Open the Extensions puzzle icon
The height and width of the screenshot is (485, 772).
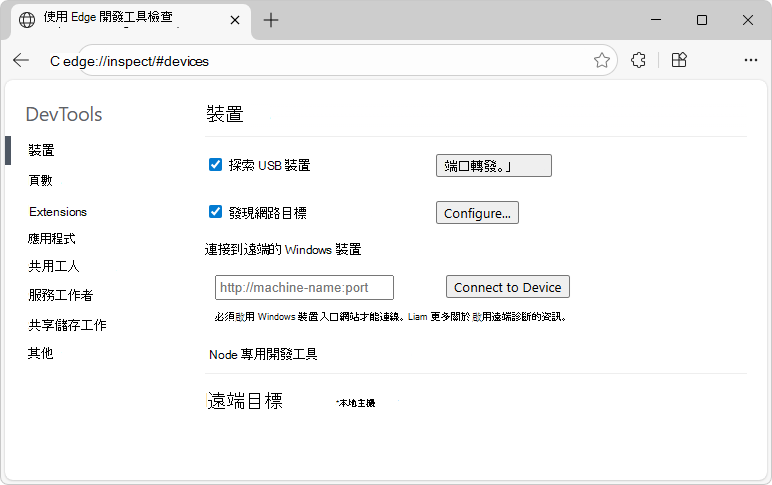[x=638, y=61]
